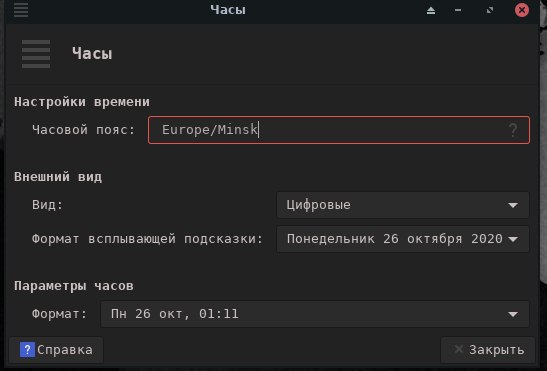Click the roll-up (shade) window arrow icon
This screenshot has width=547, height=371.
point(431,10)
